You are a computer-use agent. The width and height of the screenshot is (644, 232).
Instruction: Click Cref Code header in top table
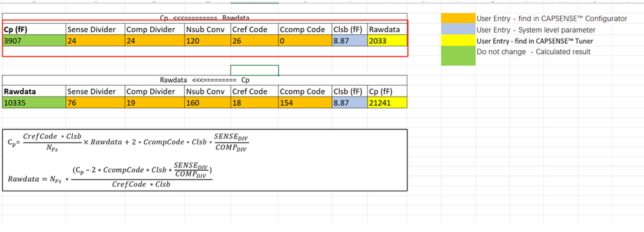pyautogui.click(x=255, y=30)
